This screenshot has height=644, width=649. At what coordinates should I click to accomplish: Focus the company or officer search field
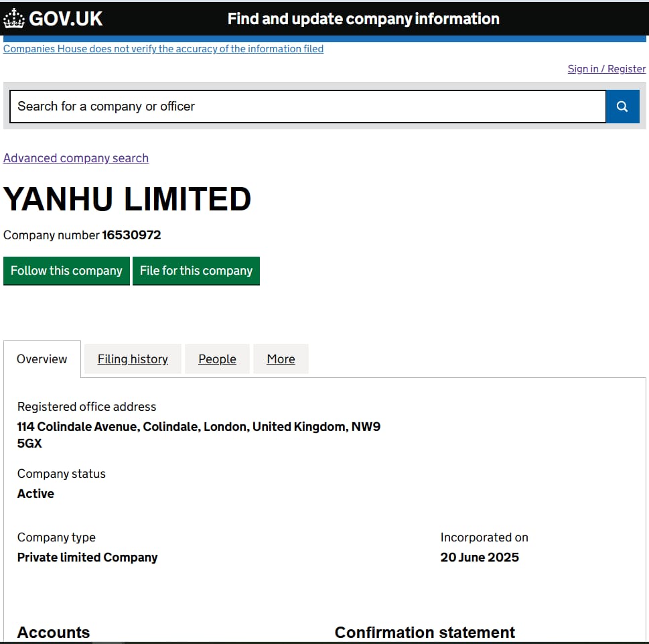[x=307, y=107]
